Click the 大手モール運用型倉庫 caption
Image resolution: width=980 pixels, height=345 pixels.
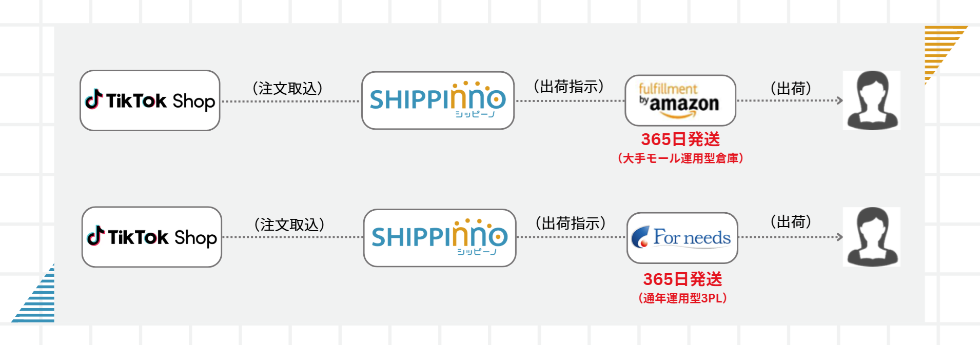pyautogui.click(x=680, y=158)
